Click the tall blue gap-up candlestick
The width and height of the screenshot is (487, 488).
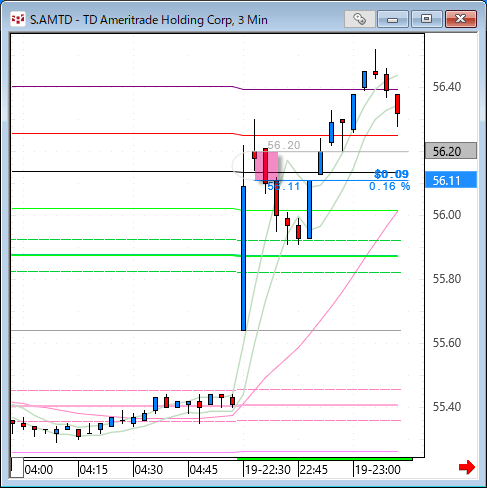[244, 258]
